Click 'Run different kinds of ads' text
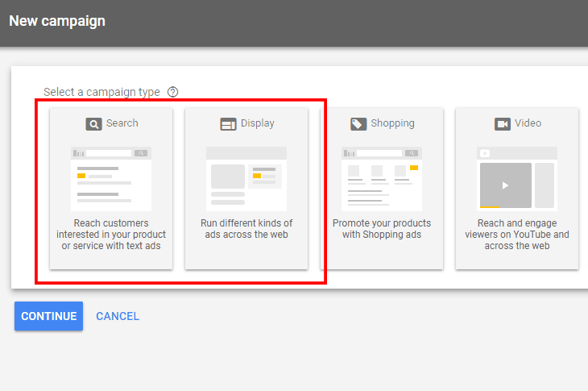 (x=246, y=229)
